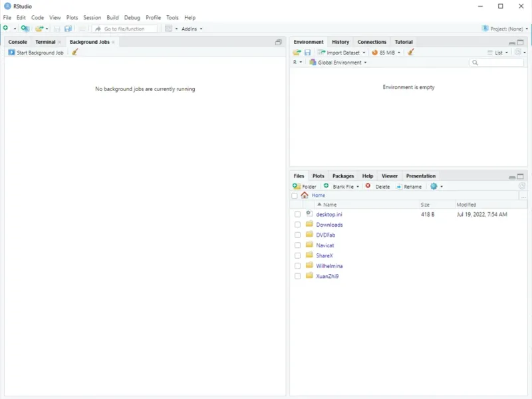Image resolution: width=532 pixels, height=399 pixels.
Task: Switch to the Viewer tab
Action: 390,176
